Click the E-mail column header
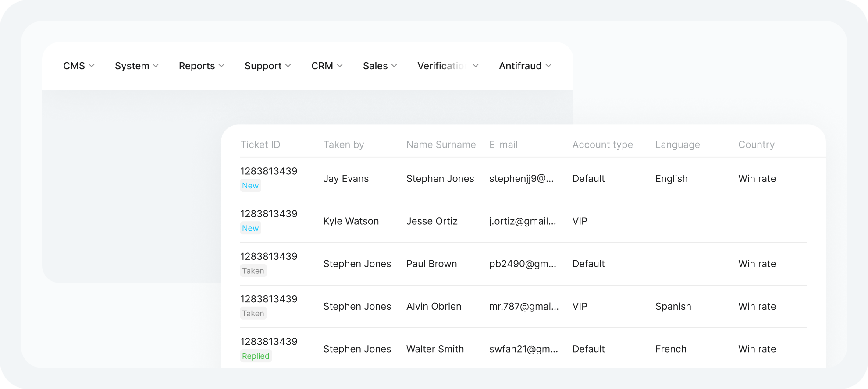The image size is (868, 389). point(503,145)
